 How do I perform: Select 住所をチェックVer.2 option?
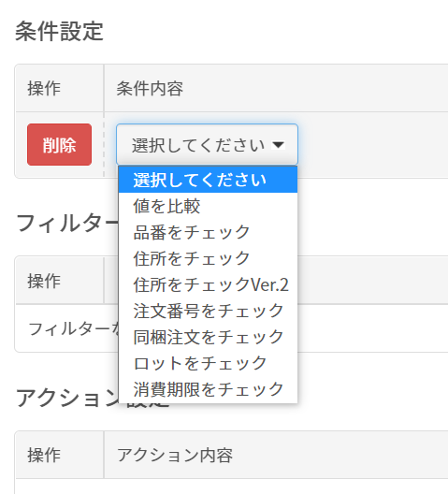208,284
